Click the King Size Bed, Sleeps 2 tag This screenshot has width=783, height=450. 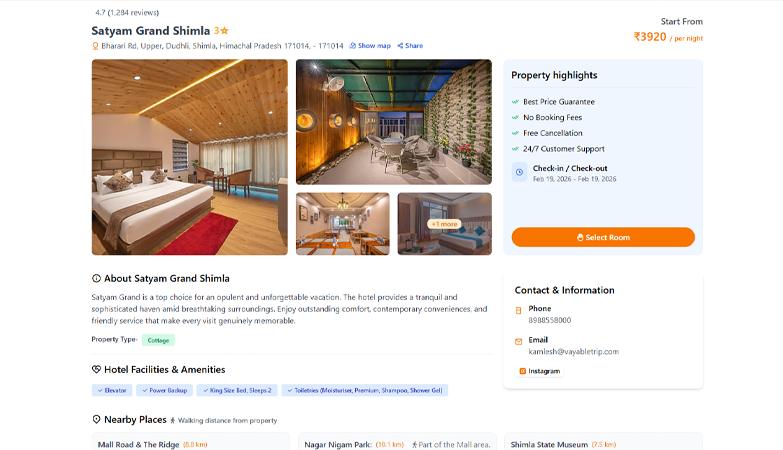(x=237, y=391)
